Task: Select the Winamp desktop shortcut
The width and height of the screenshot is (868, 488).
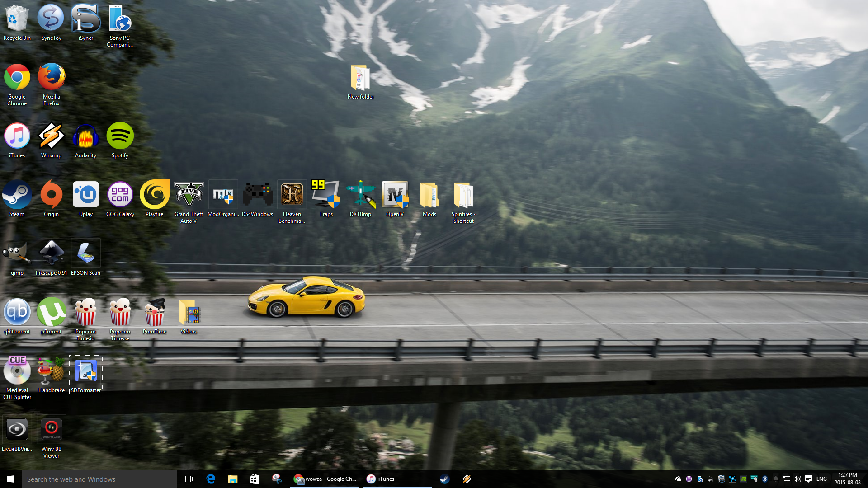Action: pyautogui.click(x=51, y=140)
